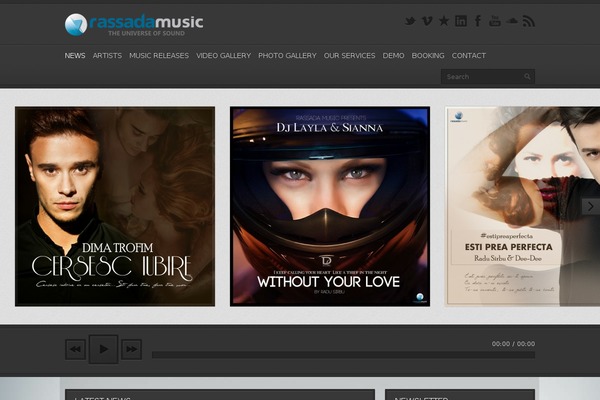Open Esti Prea Perfecta cover
Viewport: 600px width, 400px height.
click(x=522, y=206)
